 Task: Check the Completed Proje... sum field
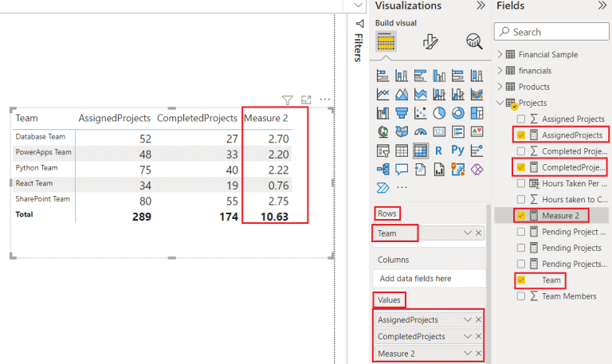point(520,151)
